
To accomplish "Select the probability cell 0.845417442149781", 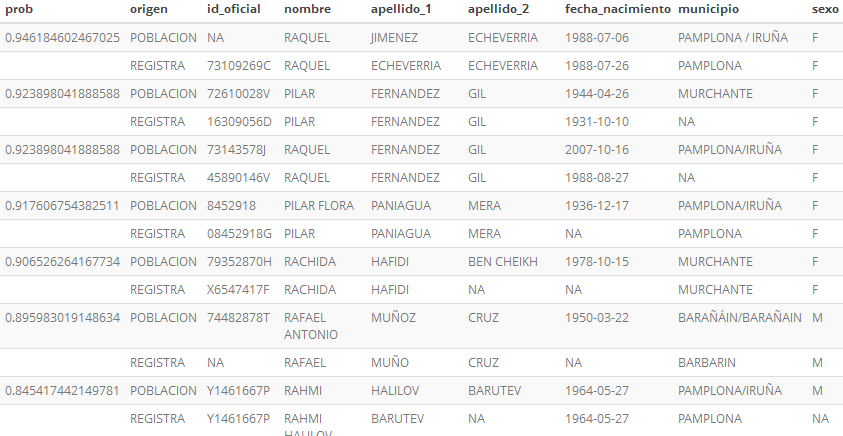I will [62, 390].
